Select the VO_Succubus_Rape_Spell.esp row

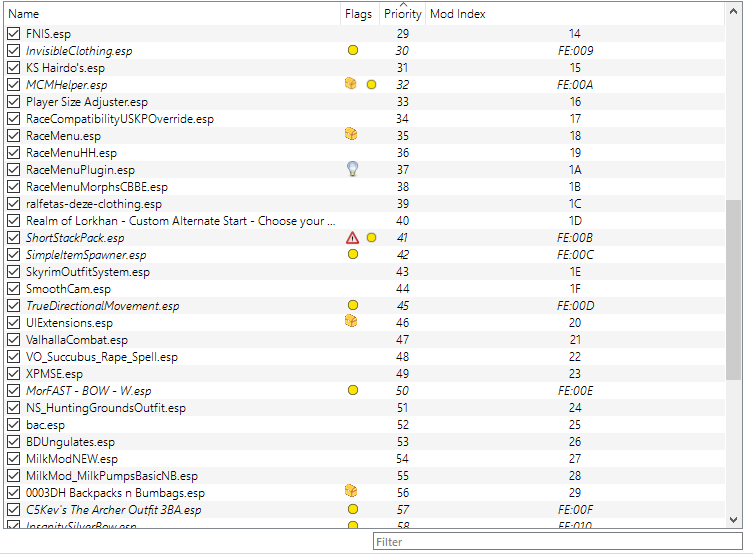[x=364, y=357]
